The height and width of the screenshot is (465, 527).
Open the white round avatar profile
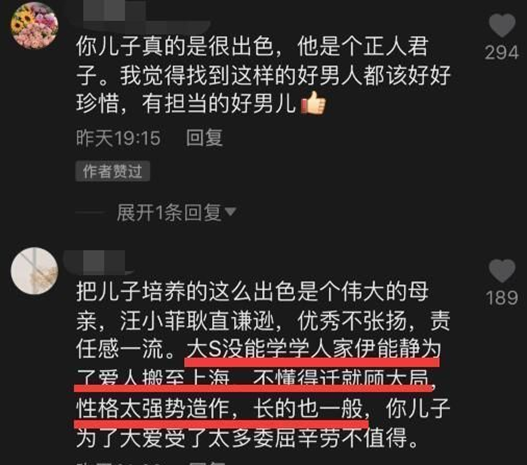point(34,271)
